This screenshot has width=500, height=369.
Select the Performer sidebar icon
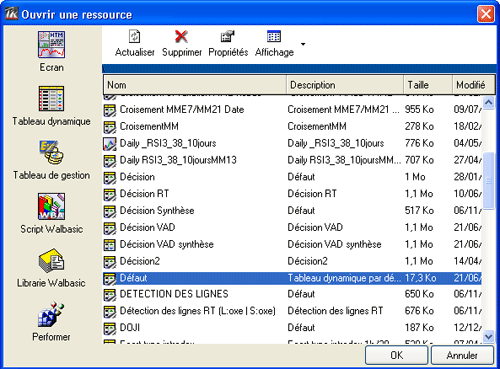(x=51, y=315)
